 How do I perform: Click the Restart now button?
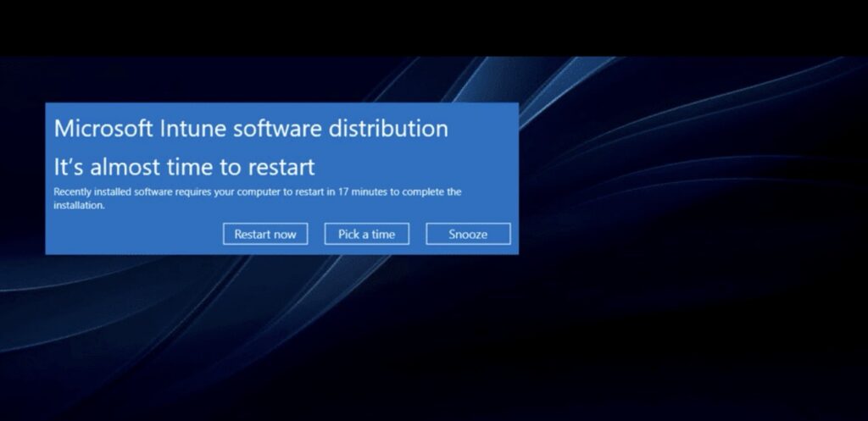pyautogui.click(x=265, y=234)
